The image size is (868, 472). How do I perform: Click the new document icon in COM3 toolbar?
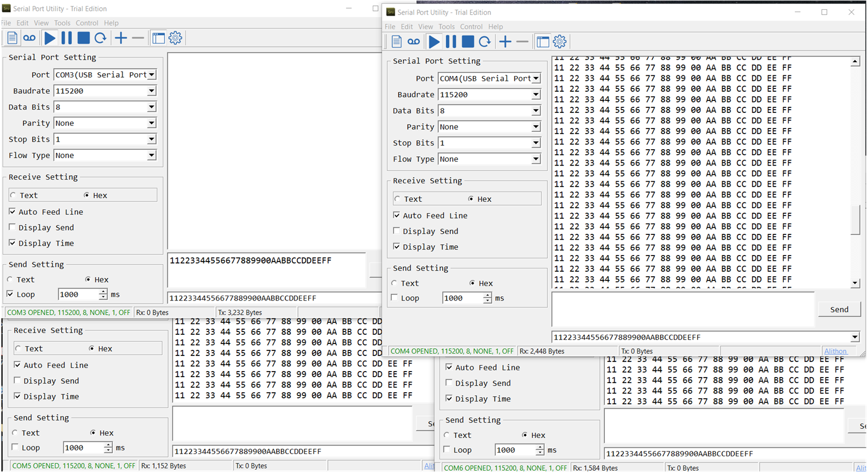click(x=12, y=38)
